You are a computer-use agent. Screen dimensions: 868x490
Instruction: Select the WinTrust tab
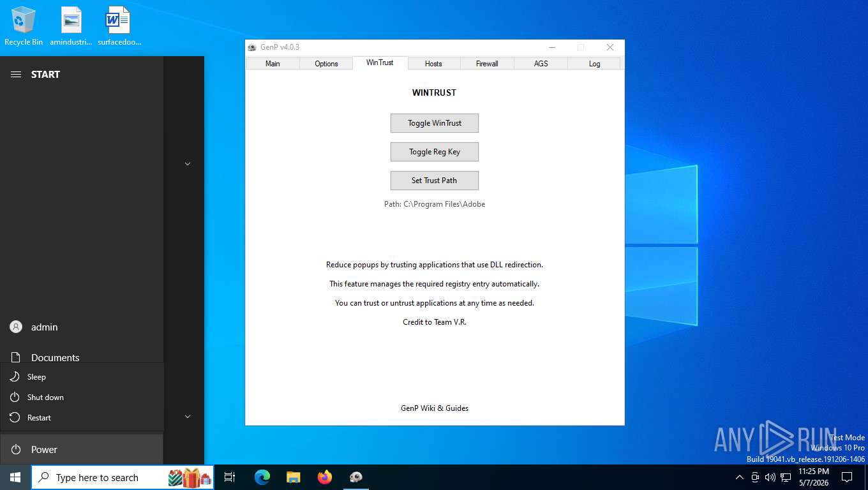point(380,63)
